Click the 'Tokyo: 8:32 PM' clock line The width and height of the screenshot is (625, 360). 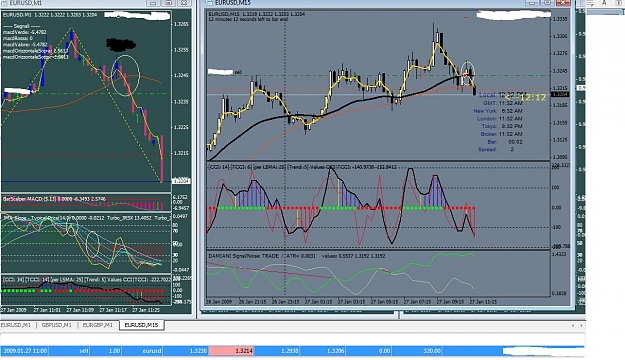[502, 126]
